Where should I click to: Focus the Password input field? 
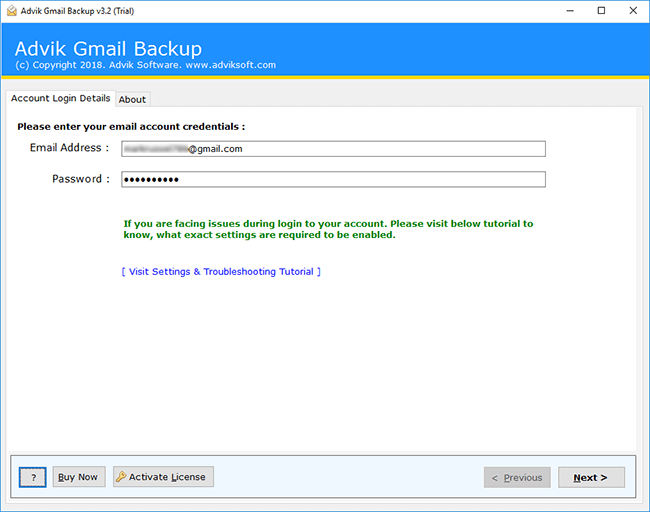coord(333,180)
